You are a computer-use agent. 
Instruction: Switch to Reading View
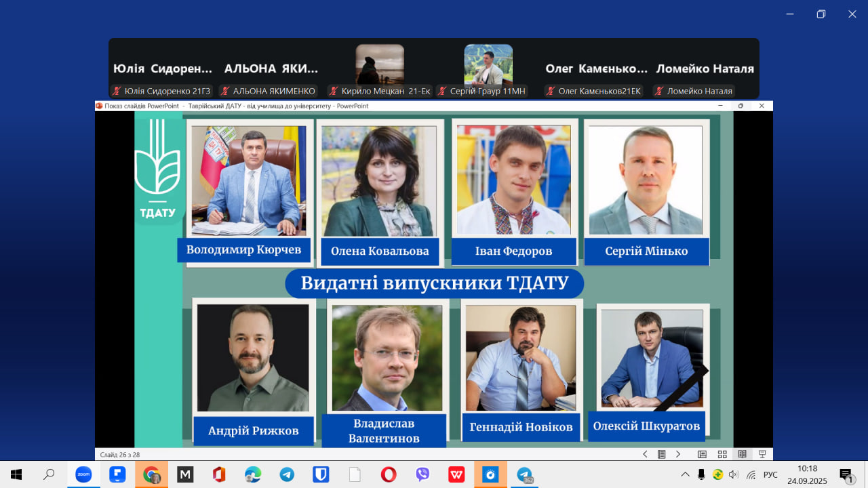coord(743,454)
